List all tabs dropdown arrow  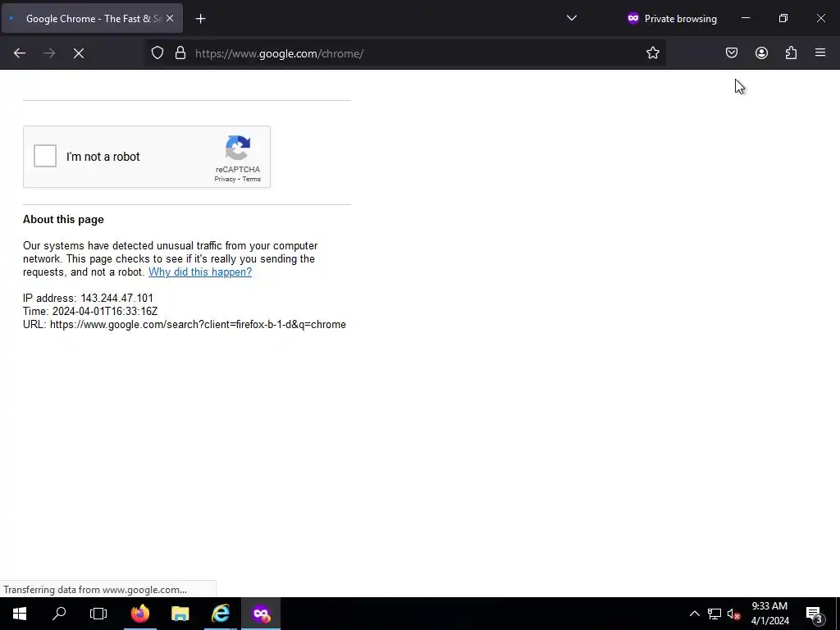pos(572,18)
